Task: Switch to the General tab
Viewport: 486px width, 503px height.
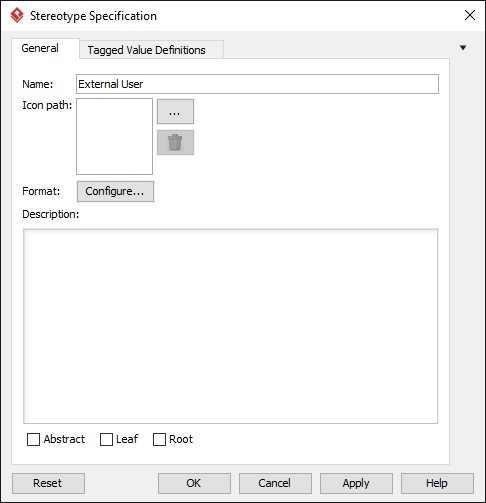Action: [x=46, y=49]
